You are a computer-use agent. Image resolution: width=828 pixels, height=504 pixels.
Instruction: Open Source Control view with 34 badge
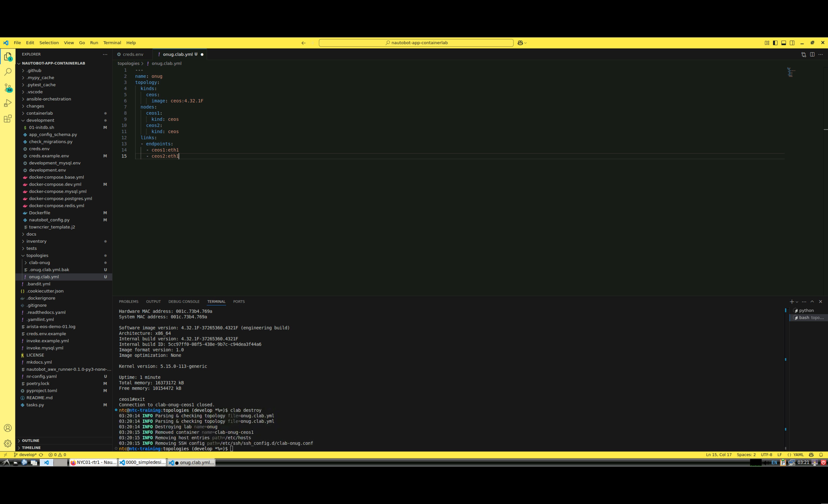[x=8, y=88]
